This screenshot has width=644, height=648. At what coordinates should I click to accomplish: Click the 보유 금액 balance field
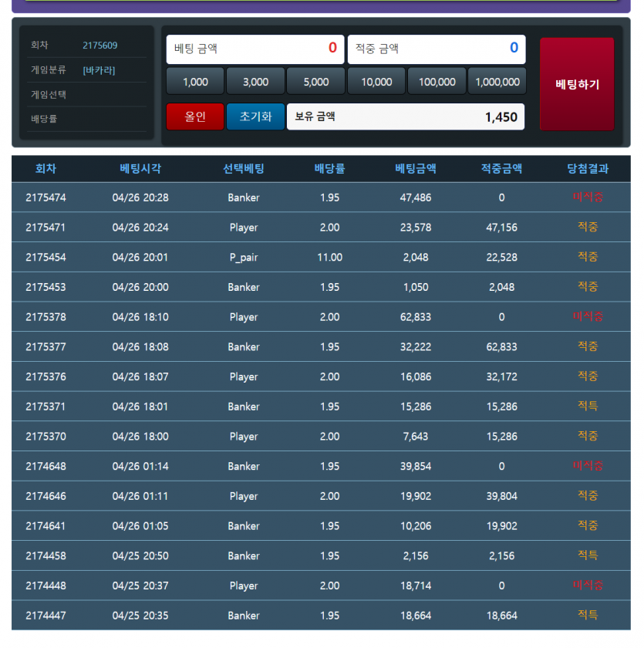(x=406, y=117)
